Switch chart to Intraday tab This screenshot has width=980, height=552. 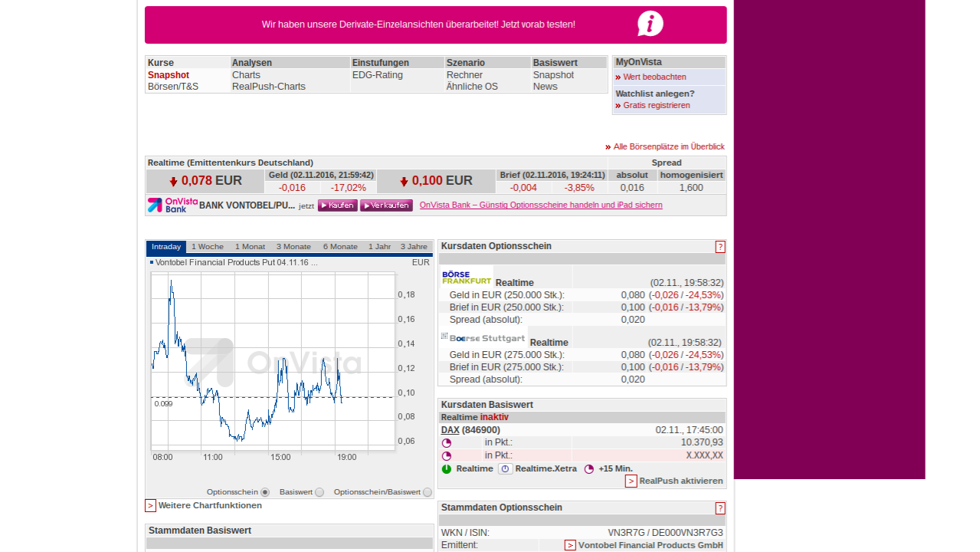pyautogui.click(x=166, y=247)
